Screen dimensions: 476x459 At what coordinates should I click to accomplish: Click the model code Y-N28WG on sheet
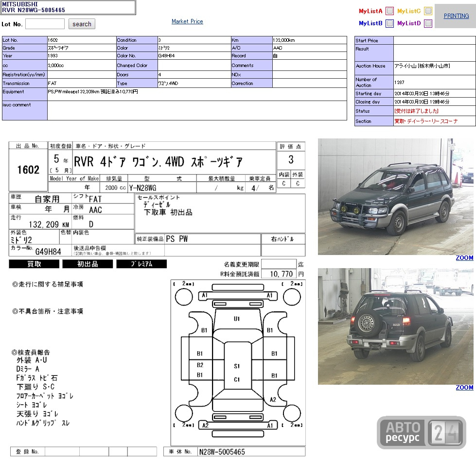[x=142, y=188]
